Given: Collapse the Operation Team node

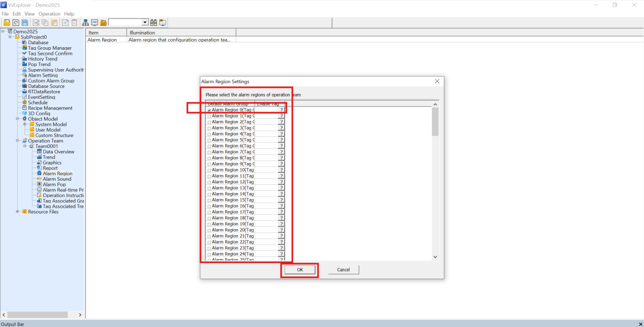Looking at the screenshot, I should pyautogui.click(x=18, y=141).
